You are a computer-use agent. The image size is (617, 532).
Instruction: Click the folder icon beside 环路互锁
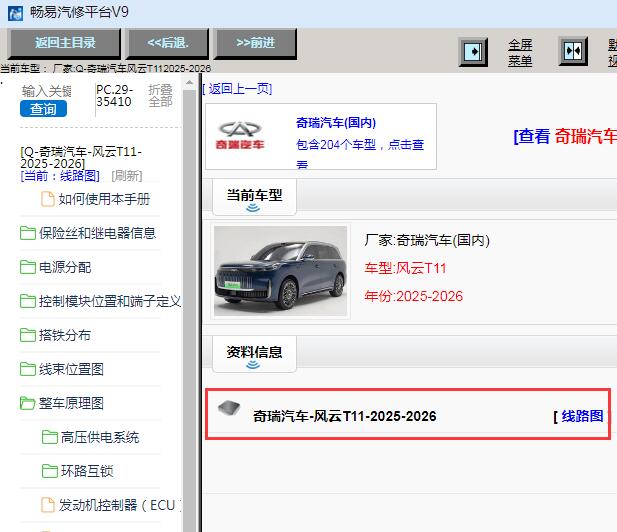(50, 471)
